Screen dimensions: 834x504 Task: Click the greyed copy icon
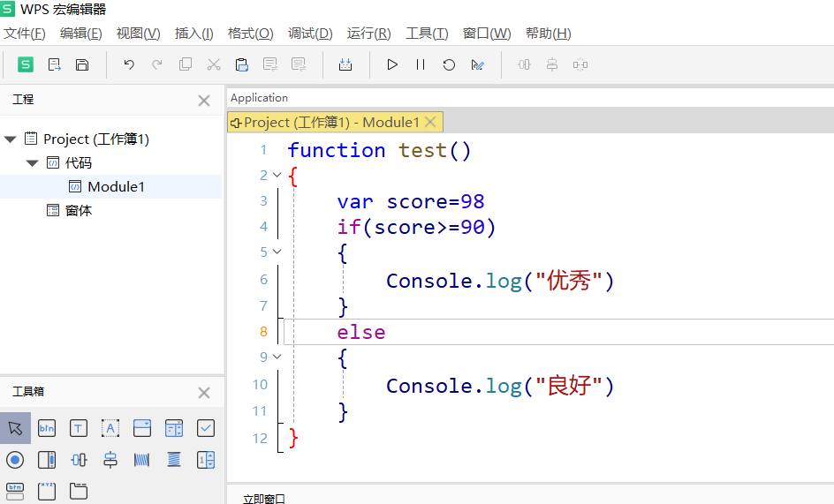pos(186,64)
